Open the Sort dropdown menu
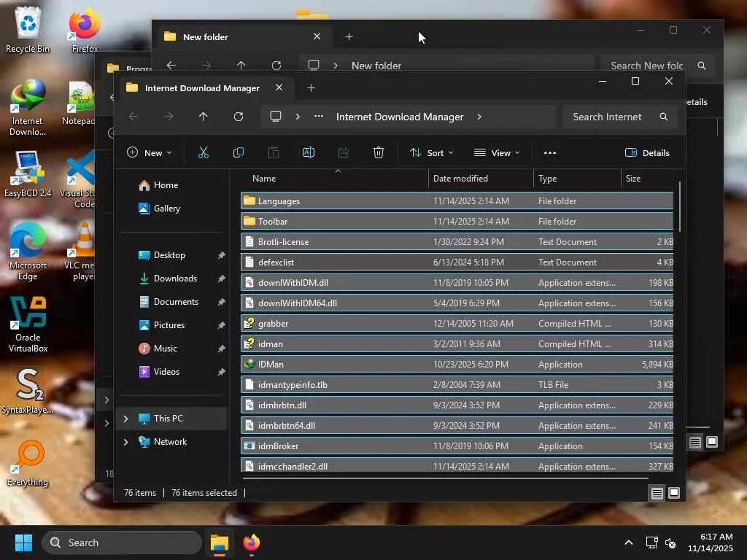 [x=431, y=152]
